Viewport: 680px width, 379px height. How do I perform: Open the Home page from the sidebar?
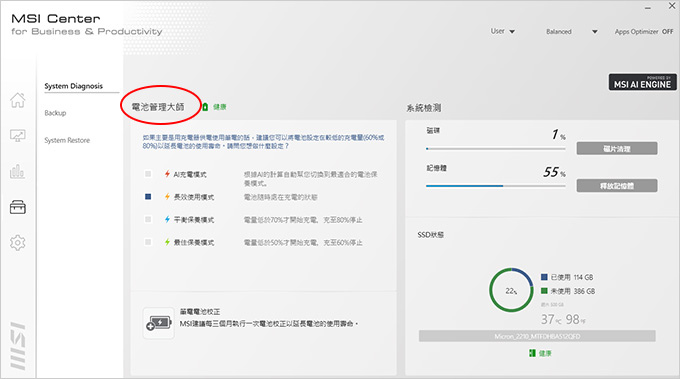tap(18, 100)
